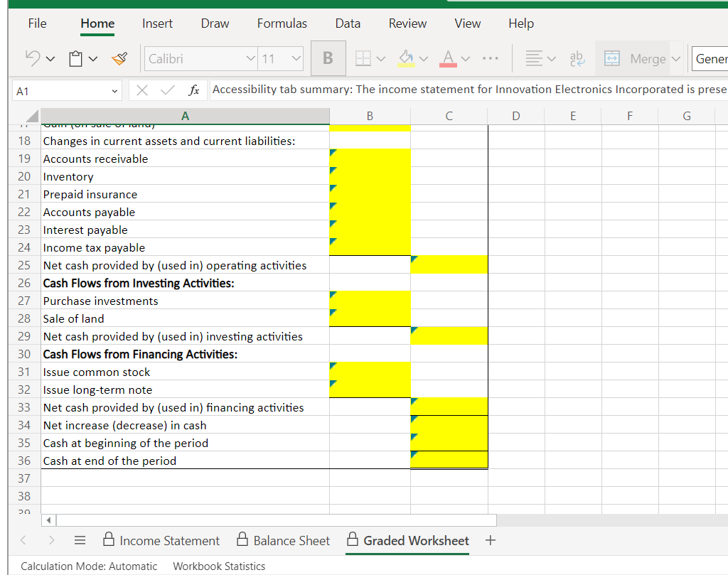
Task: Switch to the Formulas ribbon tab
Action: click(x=282, y=23)
